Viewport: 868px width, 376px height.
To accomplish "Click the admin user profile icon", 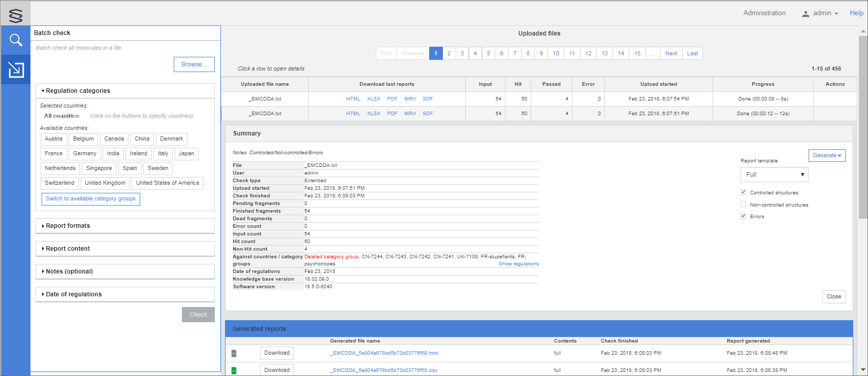I will [x=806, y=14].
